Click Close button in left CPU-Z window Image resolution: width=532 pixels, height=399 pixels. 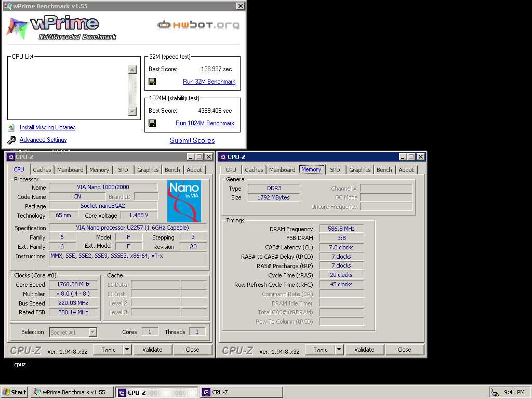[x=192, y=350]
